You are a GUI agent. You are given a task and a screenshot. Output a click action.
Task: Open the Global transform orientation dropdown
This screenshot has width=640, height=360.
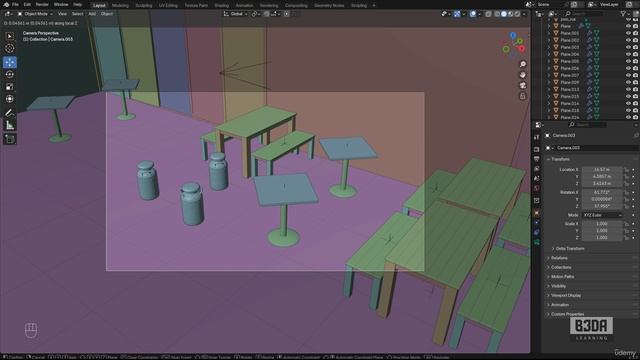(x=236, y=14)
